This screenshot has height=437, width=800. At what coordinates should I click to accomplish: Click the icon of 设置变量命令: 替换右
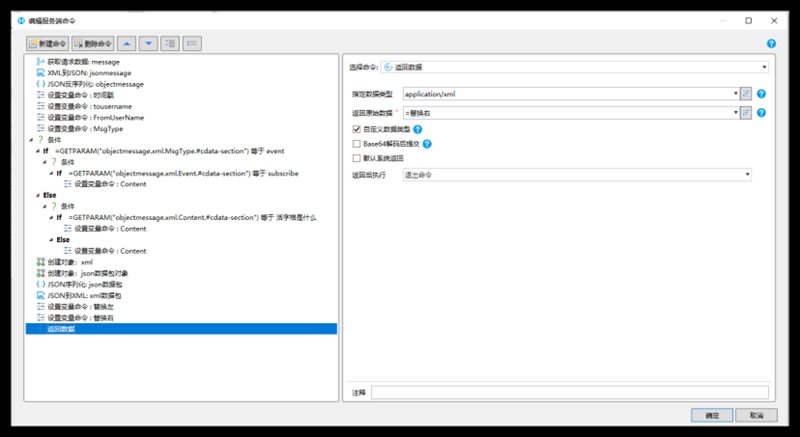click(41, 318)
